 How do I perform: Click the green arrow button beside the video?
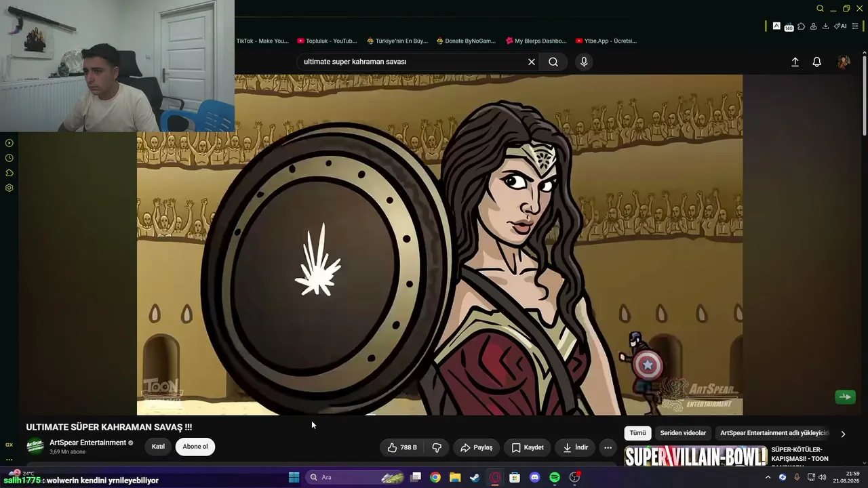[x=845, y=397]
